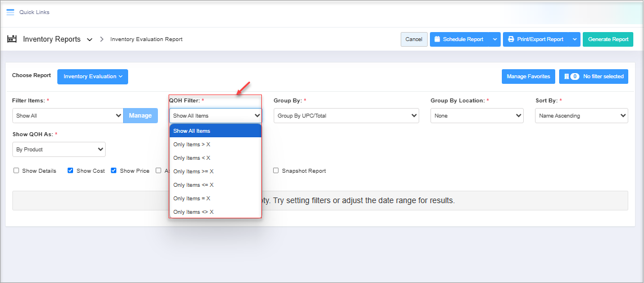Click the calendar icon on Schedule Report

(x=437, y=39)
